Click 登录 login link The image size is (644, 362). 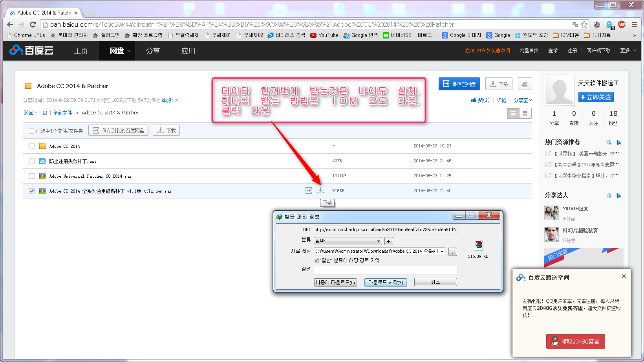coord(553,50)
